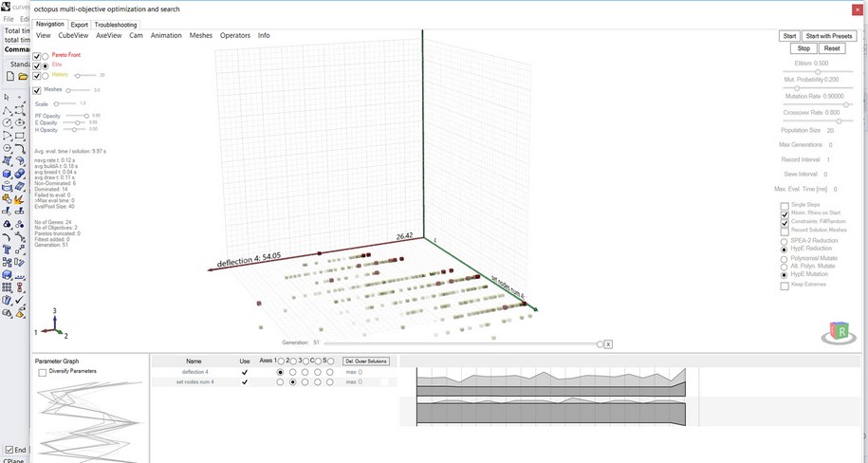Select the Fillet curves tool in Rhino sidebar
Viewport: 868px width, 463px height.
[20, 148]
